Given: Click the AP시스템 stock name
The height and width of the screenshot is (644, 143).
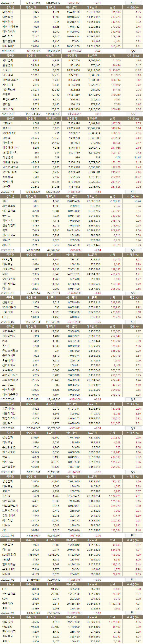Looking at the screenshot, I should click(8, 109).
